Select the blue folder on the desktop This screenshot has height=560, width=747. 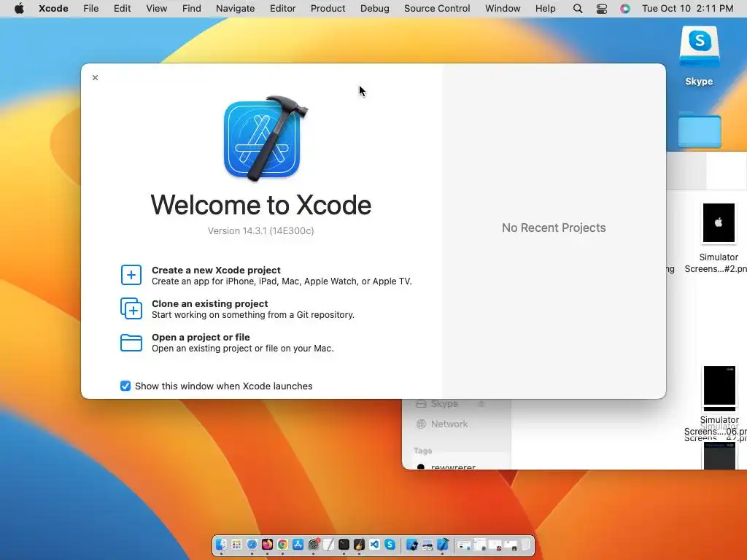tap(700, 130)
